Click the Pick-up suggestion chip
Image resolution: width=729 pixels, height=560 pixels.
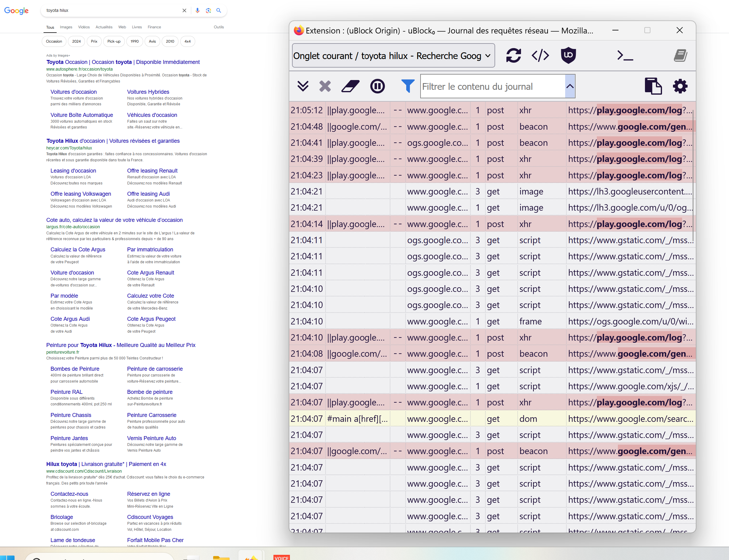(114, 41)
